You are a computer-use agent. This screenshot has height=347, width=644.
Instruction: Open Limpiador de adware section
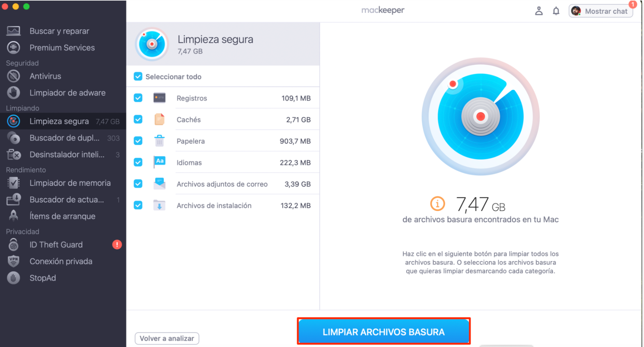pyautogui.click(x=63, y=93)
